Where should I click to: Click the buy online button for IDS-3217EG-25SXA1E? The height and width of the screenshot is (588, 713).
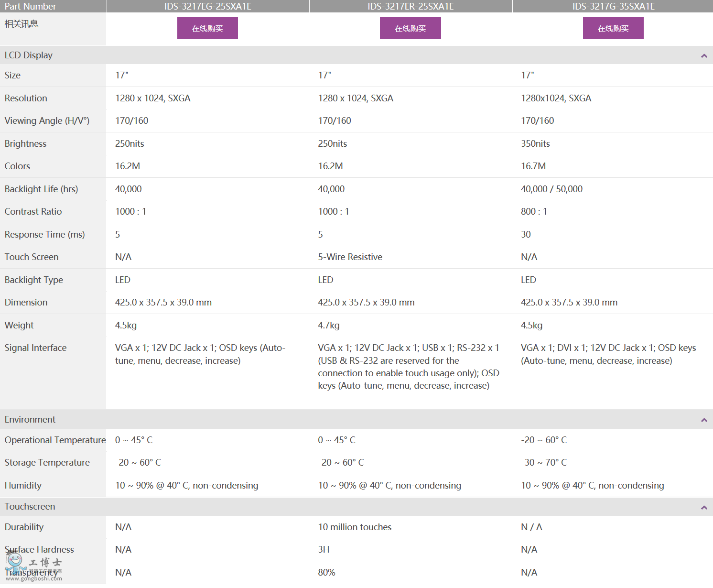point(207,29)
